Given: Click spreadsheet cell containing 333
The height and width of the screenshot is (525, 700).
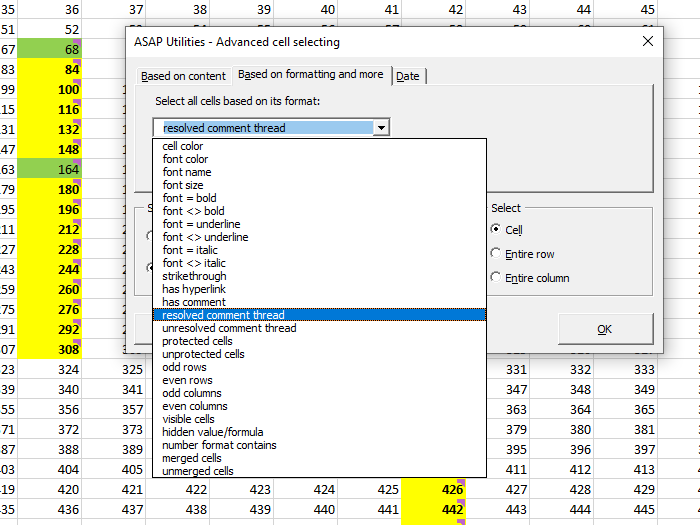Looking at the screenshot, I should (x=625, y=369).
